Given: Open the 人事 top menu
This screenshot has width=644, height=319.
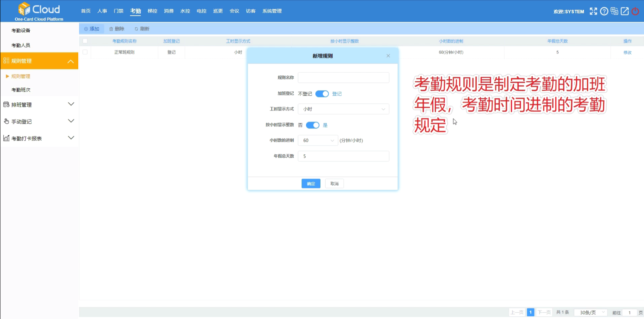Looking at the screenshot, I should [x=102, y=11].
